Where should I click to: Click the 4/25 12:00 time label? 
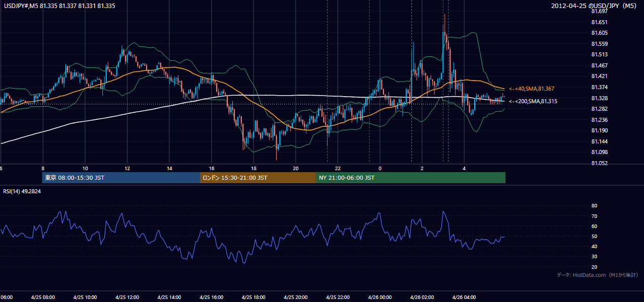[127, 297]
